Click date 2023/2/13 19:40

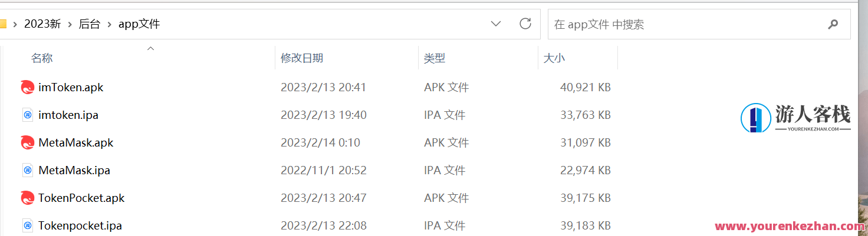click(323, 115)
